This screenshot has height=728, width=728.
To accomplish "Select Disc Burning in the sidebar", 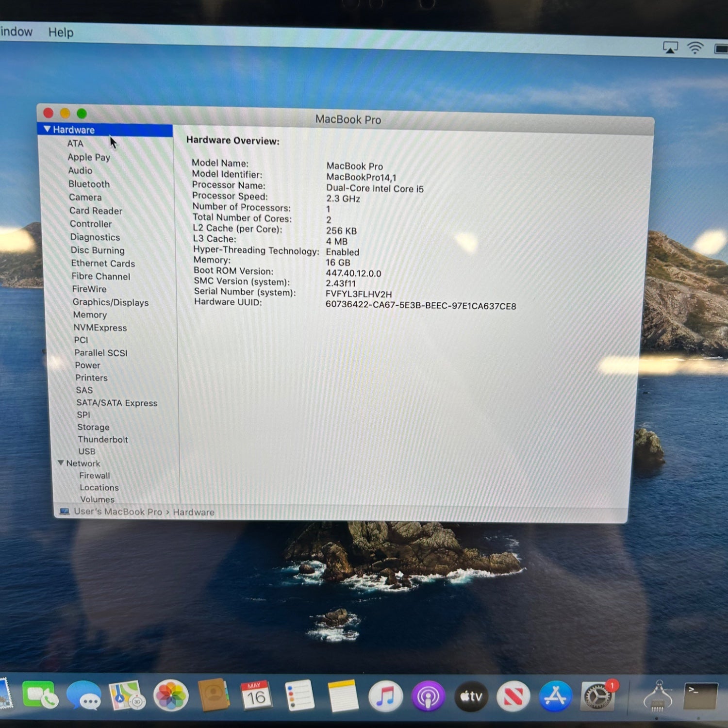I will 98,250.
